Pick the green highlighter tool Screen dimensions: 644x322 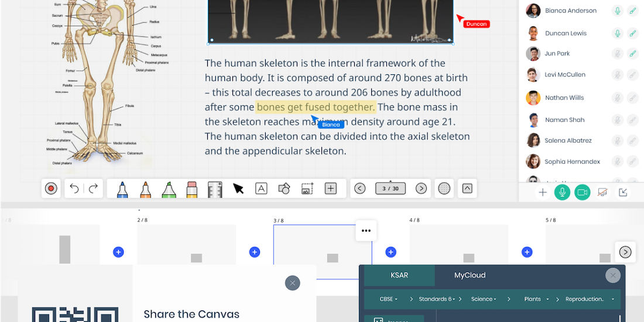(x=169, y=189)
